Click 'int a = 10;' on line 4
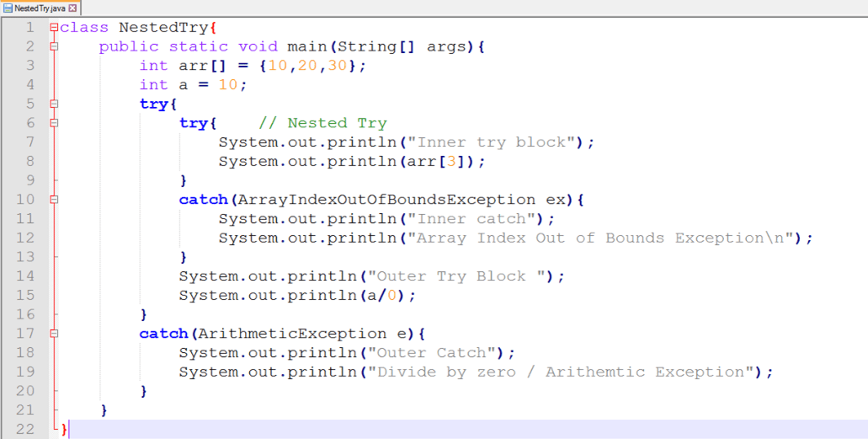The image size is (868, 439). (193, 85)
